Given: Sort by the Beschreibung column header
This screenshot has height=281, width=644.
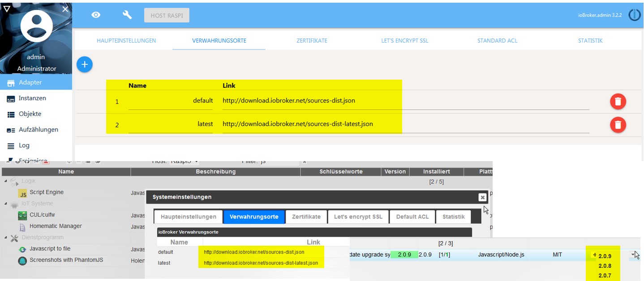Looking at the screenshot, I should (215, 171).
